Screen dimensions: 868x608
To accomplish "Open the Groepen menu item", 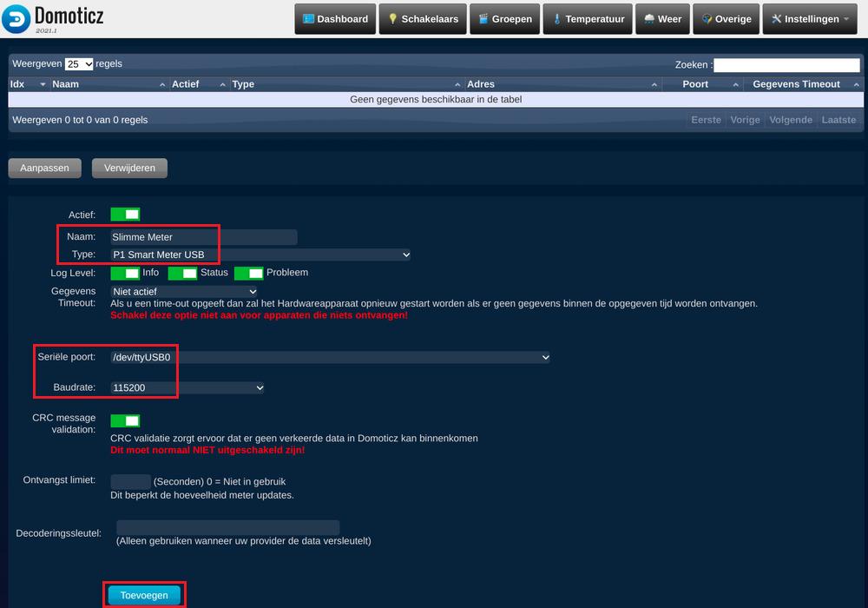I will coord(505,19).
